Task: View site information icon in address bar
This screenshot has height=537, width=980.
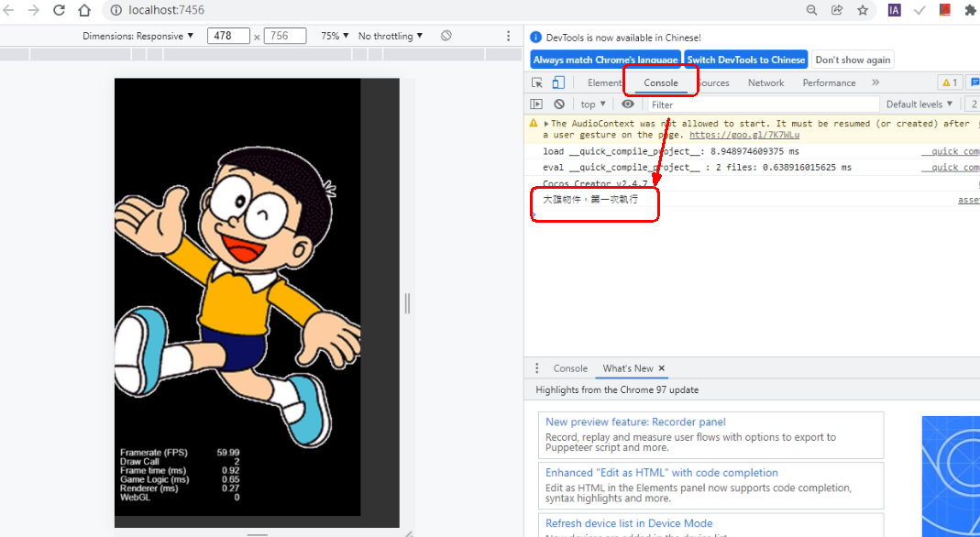Action: (115, 10)
